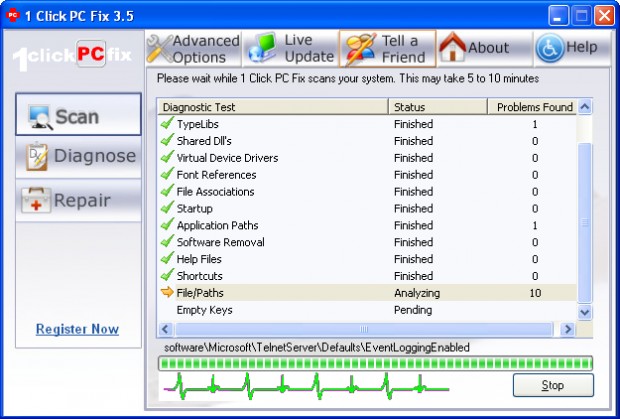Click the Diagnose clipboard icon
620x419 pixels.
[37, 157]
